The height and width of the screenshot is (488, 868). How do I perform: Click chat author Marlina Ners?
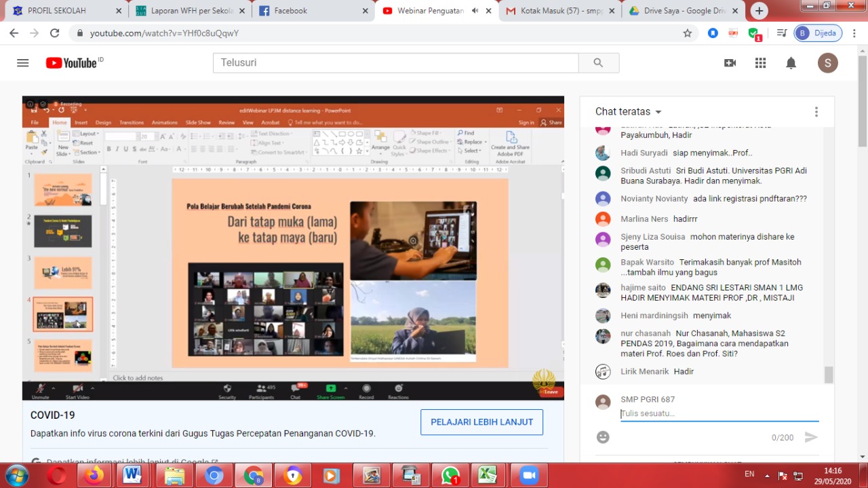click(x=644, y=219)
